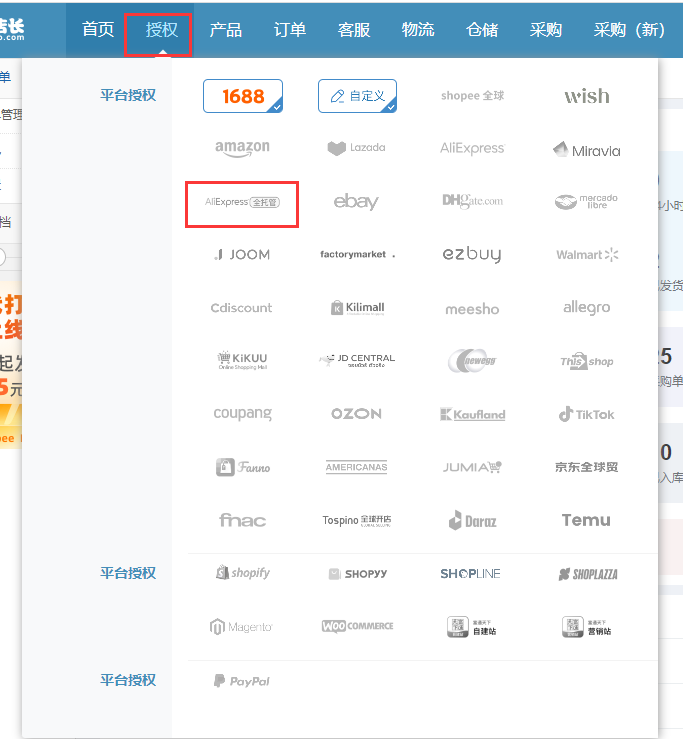Screen dimensions: 683x739
Task: Click the 自建站 logo
Action: pyautogui.click(x=471, y=627)
